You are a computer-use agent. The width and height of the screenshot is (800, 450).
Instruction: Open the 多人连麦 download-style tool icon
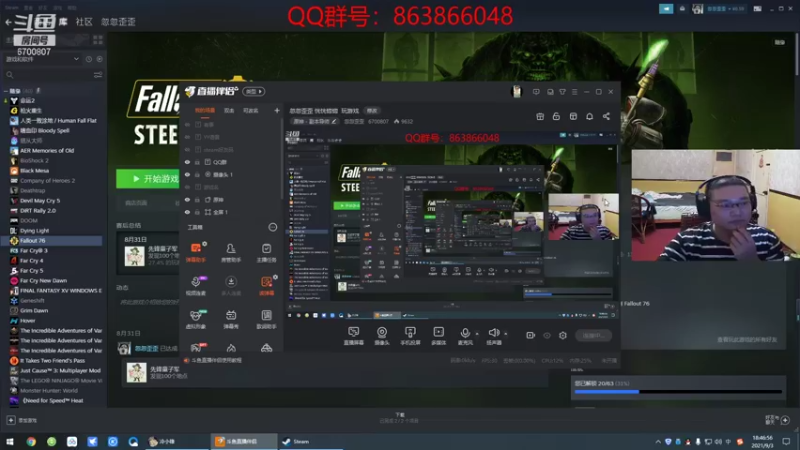231,286
